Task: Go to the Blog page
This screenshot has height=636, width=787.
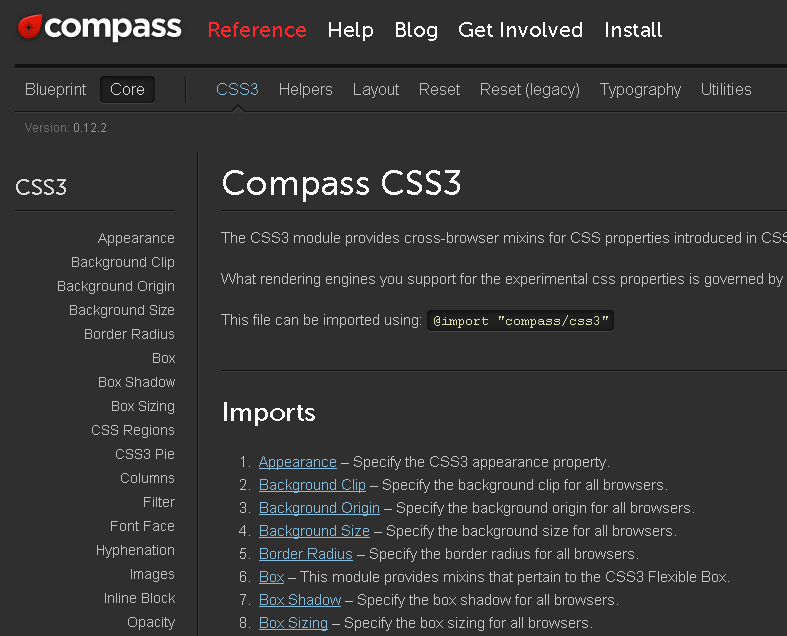Action: pyautogui.click(x=416, y=30)
